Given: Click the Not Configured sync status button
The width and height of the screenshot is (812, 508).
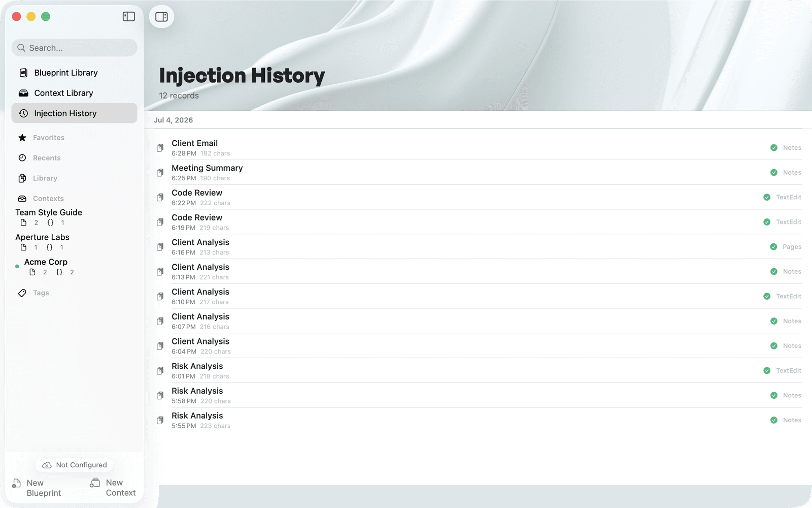Looking at the screenshot, I should (75, 465).
